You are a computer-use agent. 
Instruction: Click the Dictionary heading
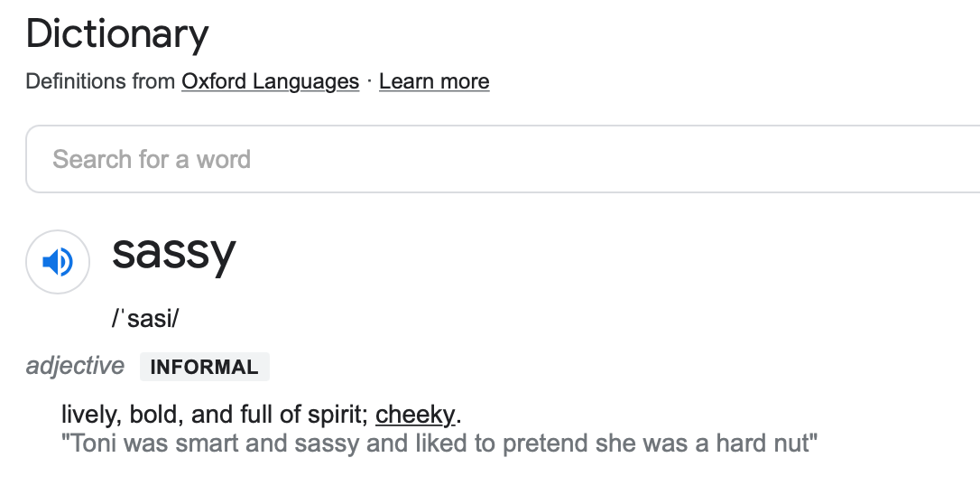coord(117,34)
